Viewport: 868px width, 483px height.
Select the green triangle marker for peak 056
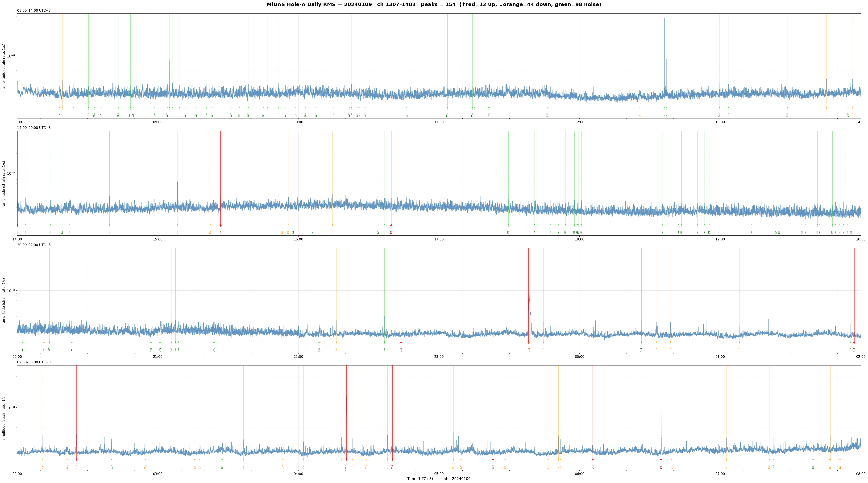click(x=178, y=224)
